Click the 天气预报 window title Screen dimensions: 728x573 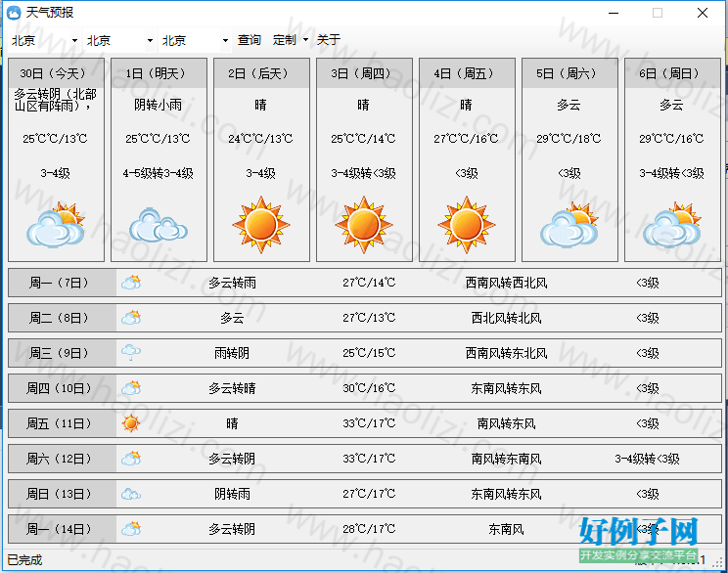tap(50, 13)
